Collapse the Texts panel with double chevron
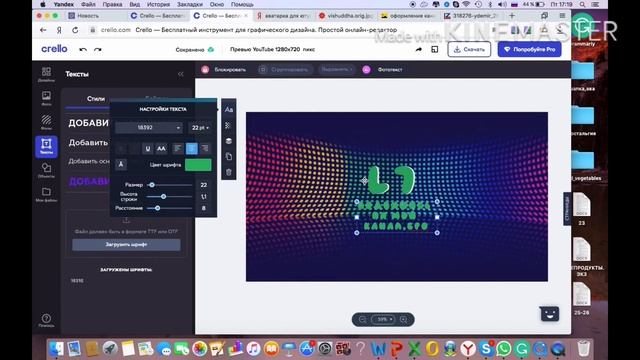The width and height of the screenshot is (640, 360). coord(181,74)
